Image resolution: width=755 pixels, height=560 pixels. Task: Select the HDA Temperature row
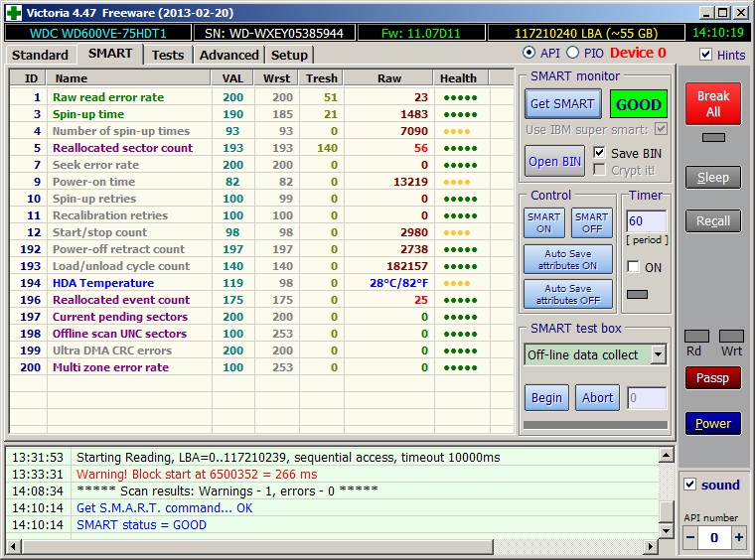[261, 283]
